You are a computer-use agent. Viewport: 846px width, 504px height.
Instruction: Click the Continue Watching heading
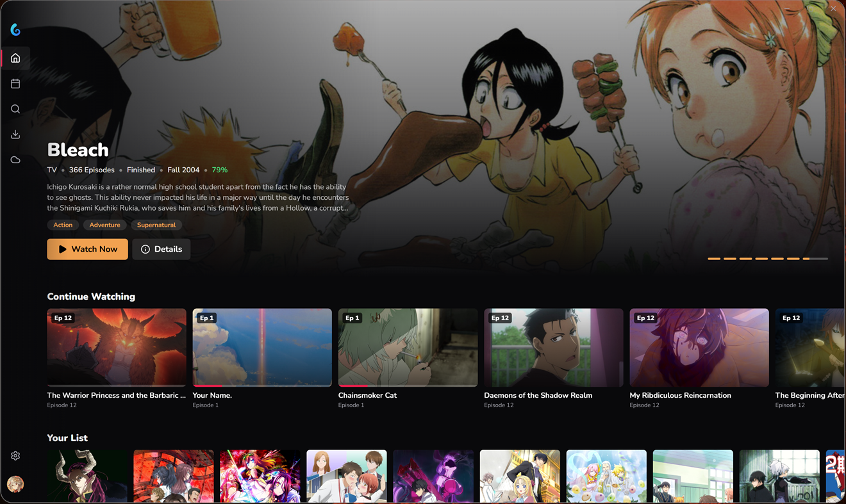click(91, 297)
